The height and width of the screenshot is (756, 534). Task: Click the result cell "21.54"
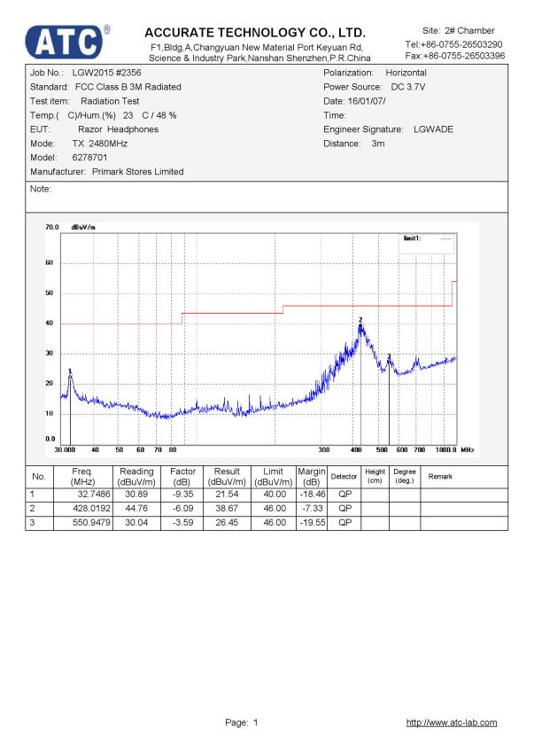(x=227, y=495)
